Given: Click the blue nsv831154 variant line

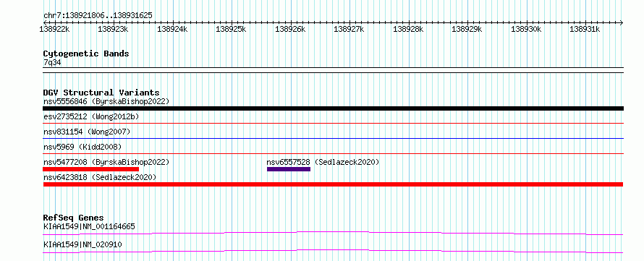Looking at the screenshot, I should pos(333,139).
